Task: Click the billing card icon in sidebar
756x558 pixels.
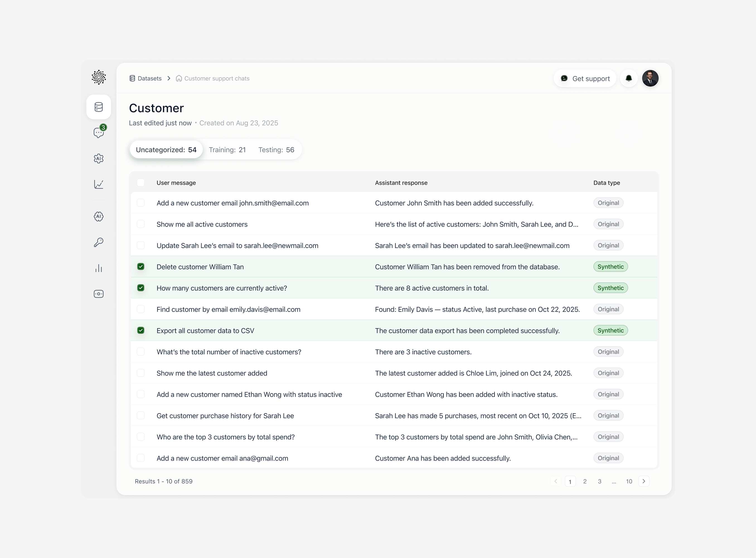Action: (x=99, y=294)
